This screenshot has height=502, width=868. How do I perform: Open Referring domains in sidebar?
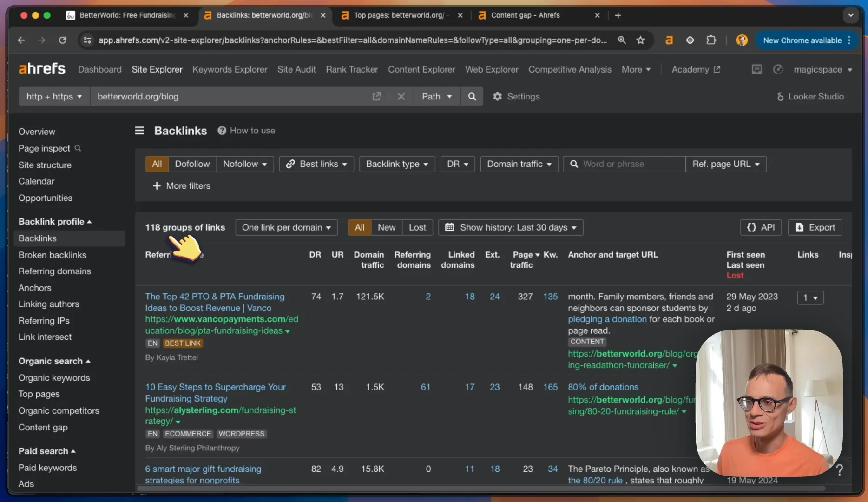55,271
